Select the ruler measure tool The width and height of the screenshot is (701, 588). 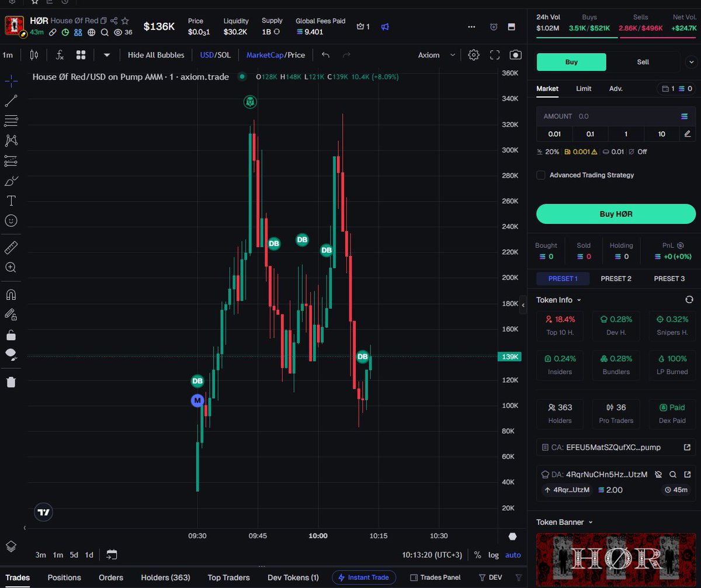11,248
